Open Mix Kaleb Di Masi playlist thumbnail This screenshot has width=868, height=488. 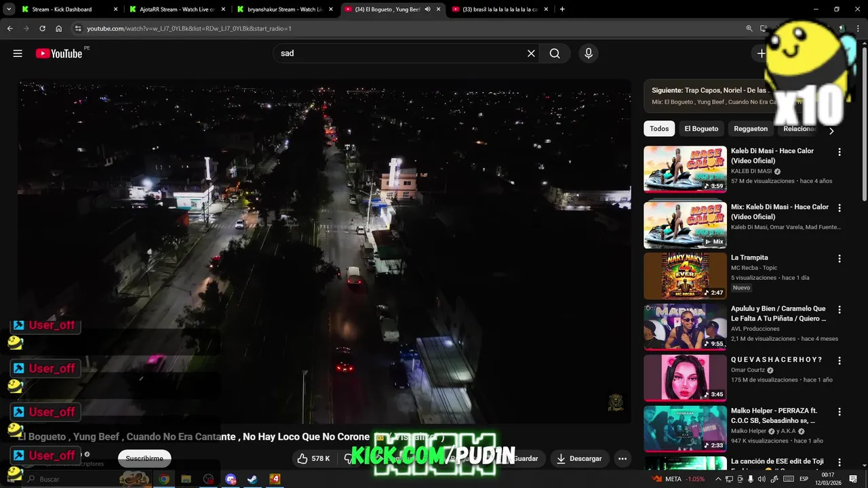point(685,225)
